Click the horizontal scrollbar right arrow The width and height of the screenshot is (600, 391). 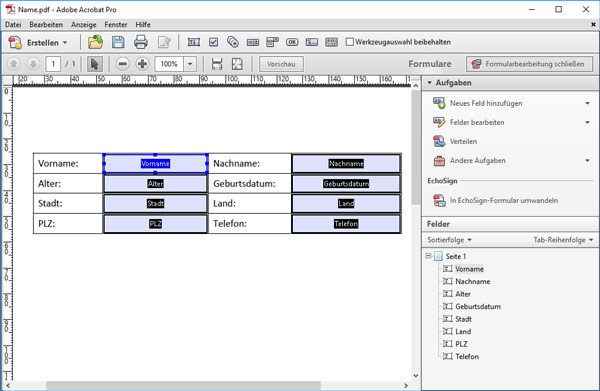(x=406, y=385)
